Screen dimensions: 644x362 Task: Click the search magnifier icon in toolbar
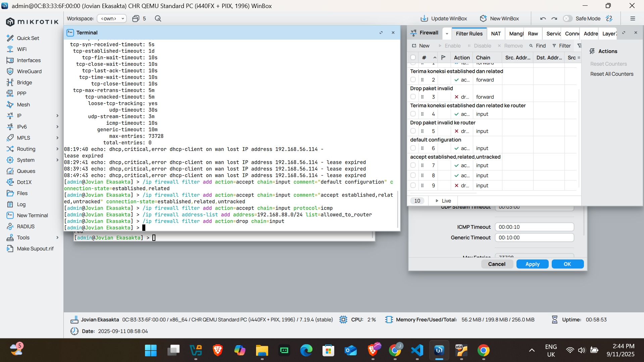tap(158, 18)
